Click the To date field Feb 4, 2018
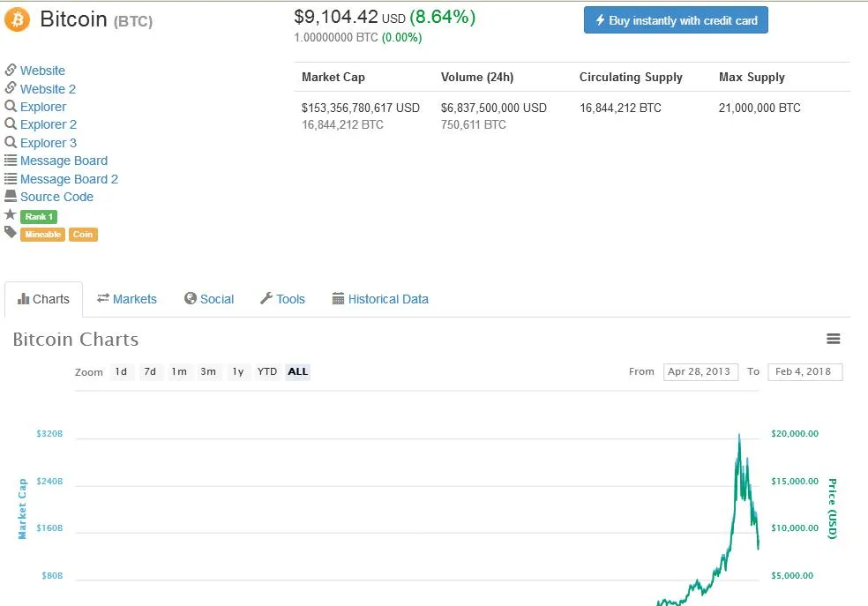This screenshot has height=606, width=868. 805,372
